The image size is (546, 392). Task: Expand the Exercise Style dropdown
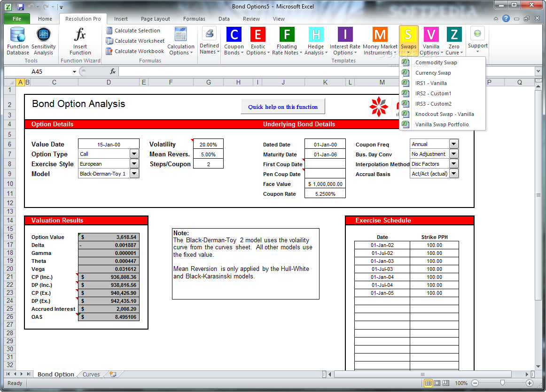[134, 163]
